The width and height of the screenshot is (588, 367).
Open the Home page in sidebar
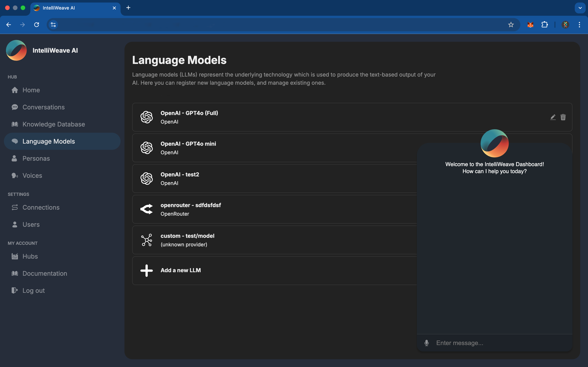[x=62, y=90]
